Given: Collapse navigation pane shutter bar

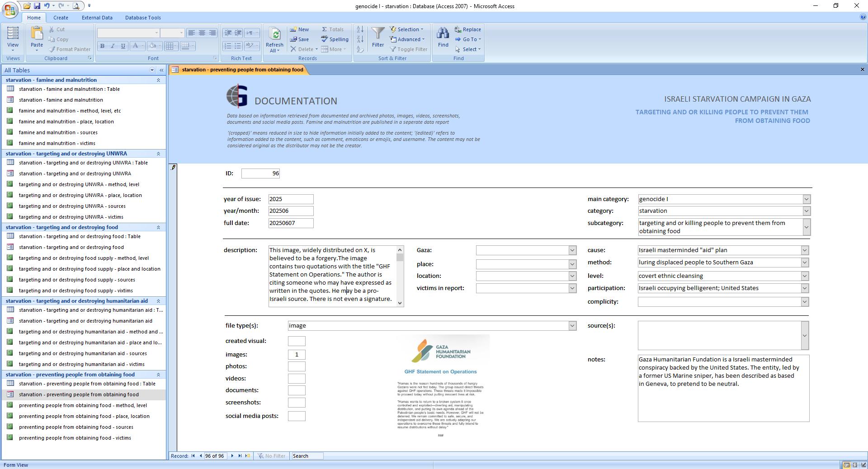Looking at the screenshot, I should [161, 70].
